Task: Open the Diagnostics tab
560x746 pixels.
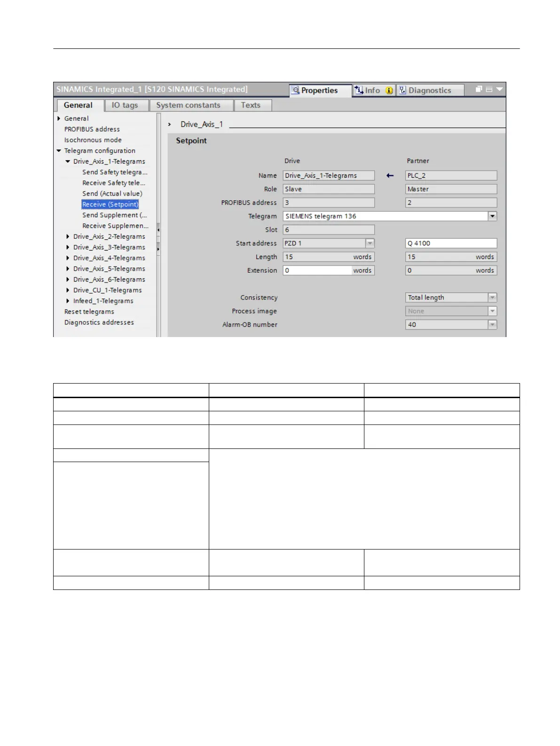Action: (430, 90)
